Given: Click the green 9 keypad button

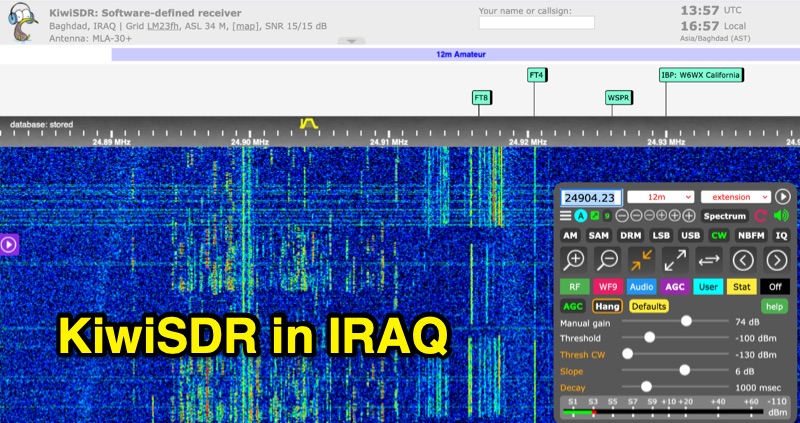Looking at the screenshot, I should coord(607,216).
